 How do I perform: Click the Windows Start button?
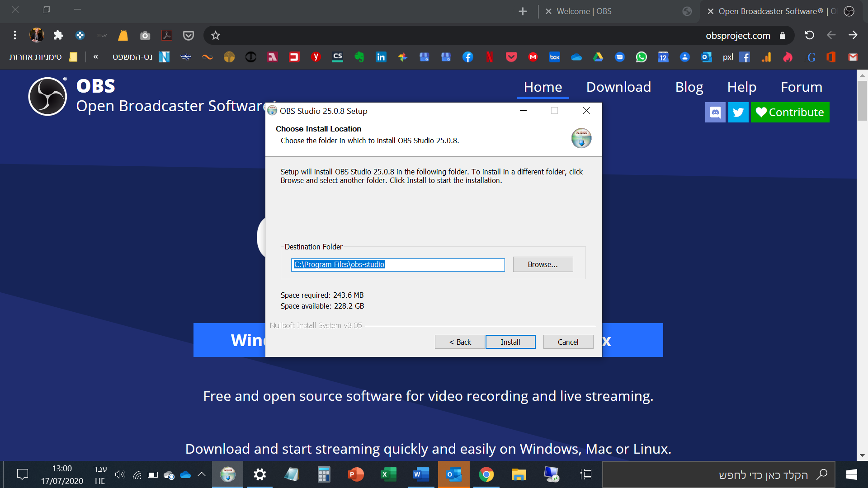[852, 474]
